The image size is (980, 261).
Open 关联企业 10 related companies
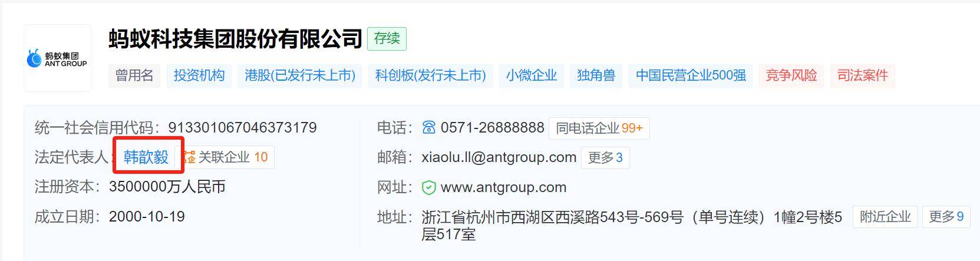pos(227,157)
